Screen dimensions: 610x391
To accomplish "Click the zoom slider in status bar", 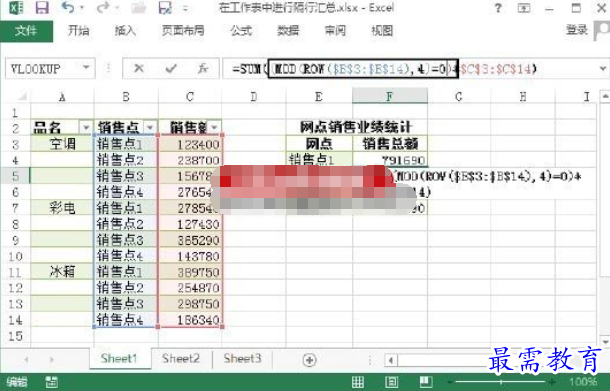I will coord(502,382).
